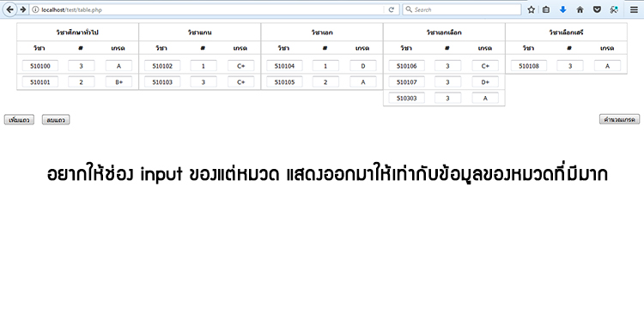
Task: Click the ลบแถว (delete row) button
Action: pyautogui.click(x=56, y=120)
